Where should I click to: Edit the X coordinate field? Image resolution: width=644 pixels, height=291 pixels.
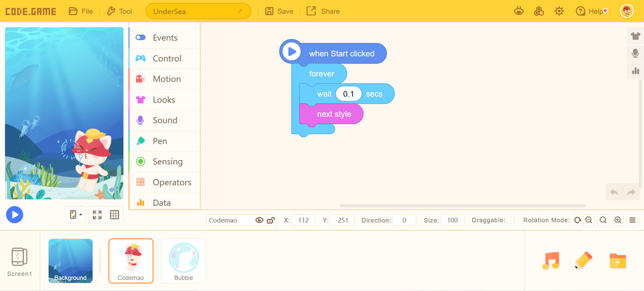303,220
